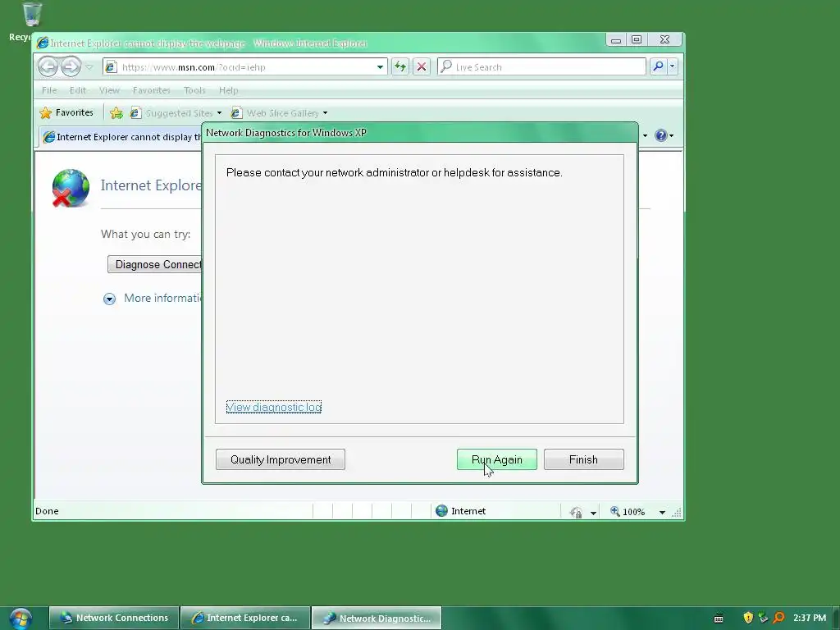Open the View menu
This screenshot has width=840, height=630.
pyautogui.click(x=109, y=90)
